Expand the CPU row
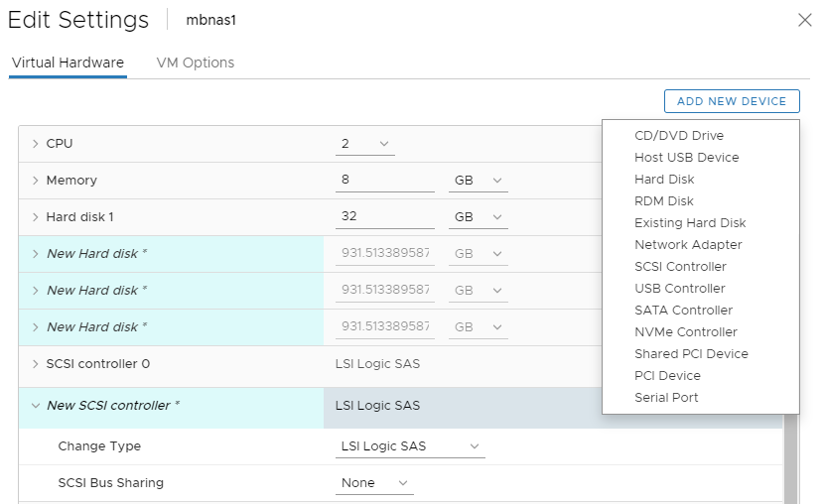 point(36,144)
